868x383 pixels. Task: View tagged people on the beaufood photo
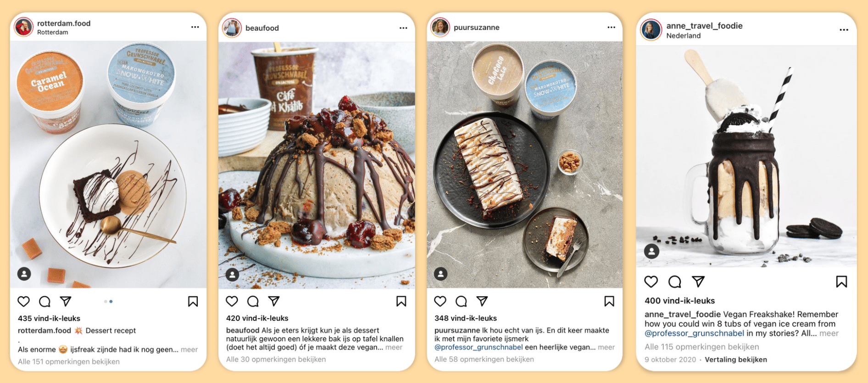click(233, 275)
